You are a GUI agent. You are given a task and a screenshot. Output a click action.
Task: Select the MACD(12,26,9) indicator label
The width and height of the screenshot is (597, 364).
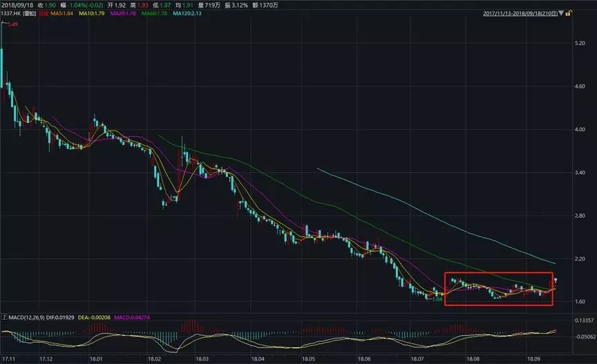pos(28,317)
